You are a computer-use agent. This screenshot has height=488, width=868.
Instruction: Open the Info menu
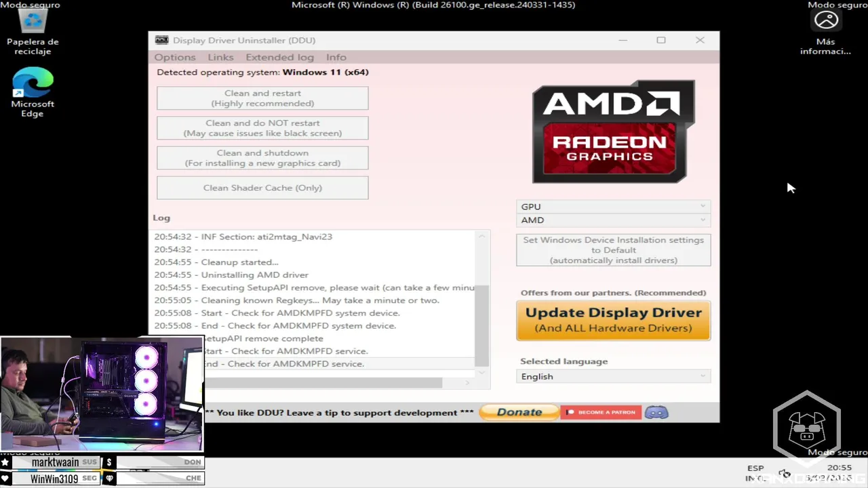(336, 58)
